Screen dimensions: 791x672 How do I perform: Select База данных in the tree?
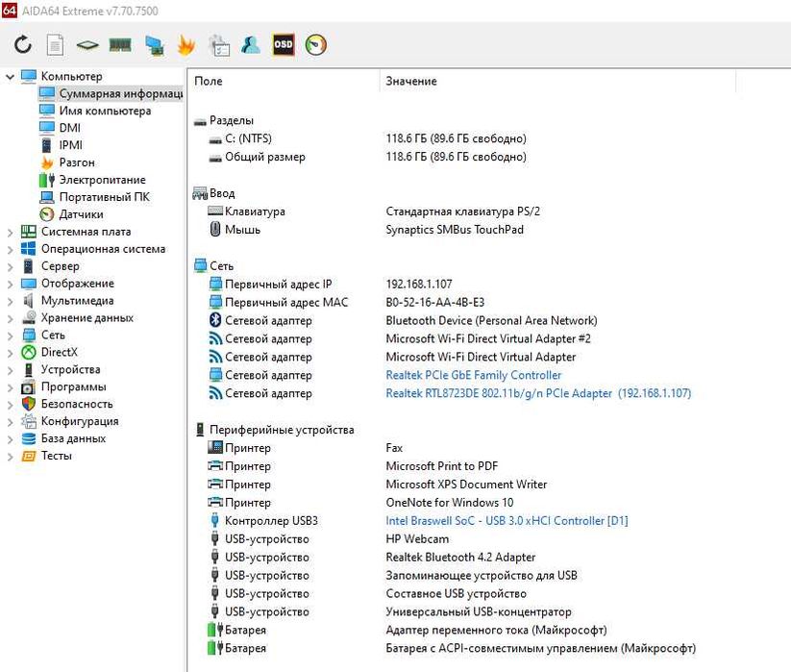(73, 438)
